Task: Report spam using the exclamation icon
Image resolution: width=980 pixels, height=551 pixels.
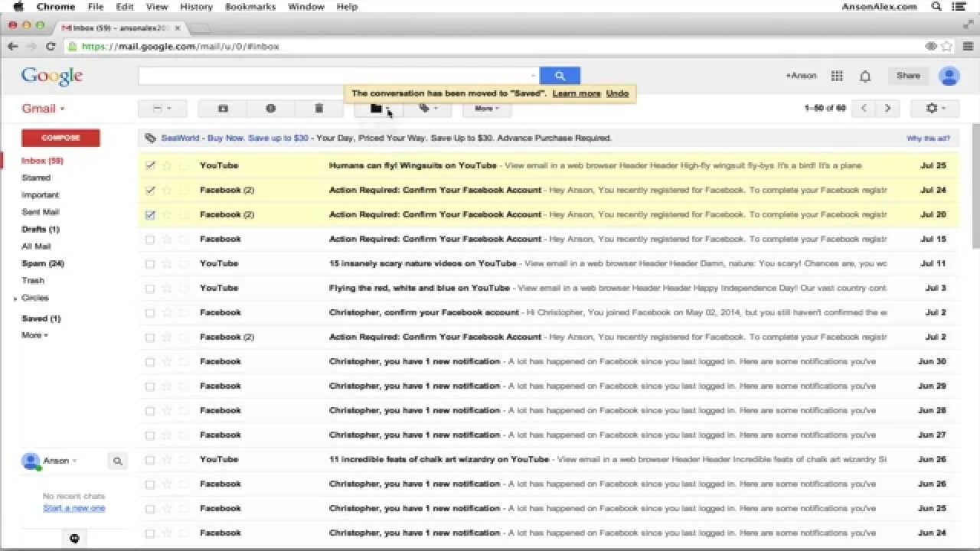Action: pos(270,109)
